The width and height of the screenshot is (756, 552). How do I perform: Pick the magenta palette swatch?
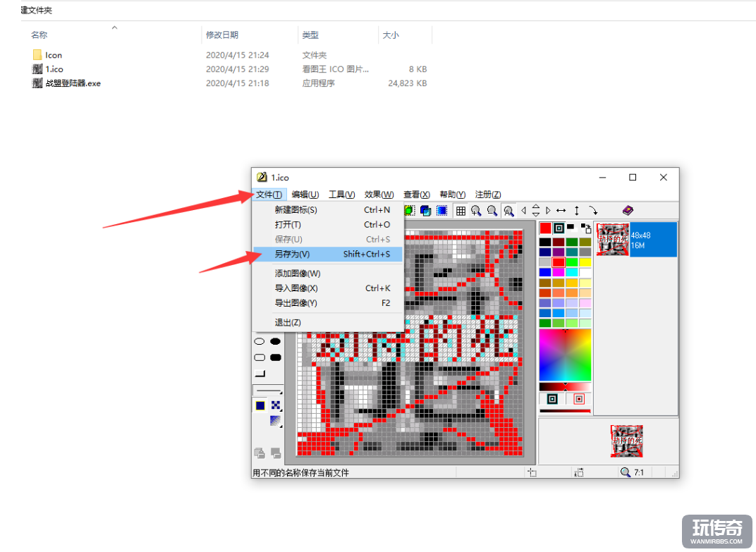(559, 272)
